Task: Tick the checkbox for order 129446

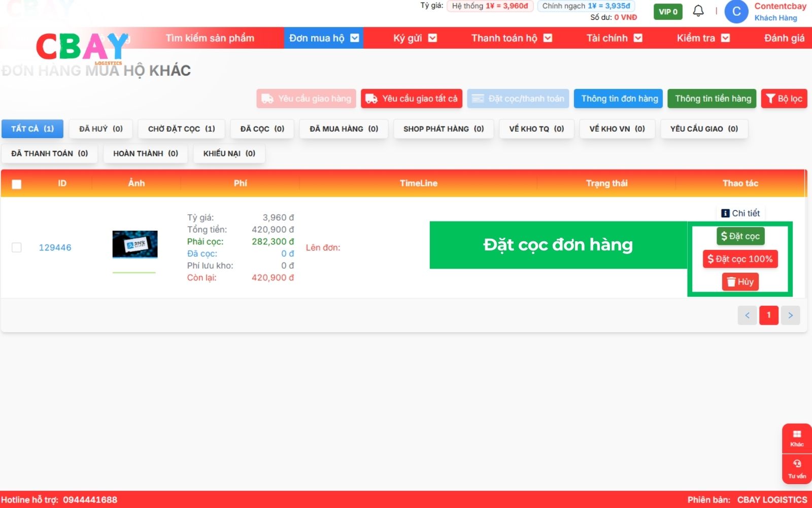Action: pos(17,247)
